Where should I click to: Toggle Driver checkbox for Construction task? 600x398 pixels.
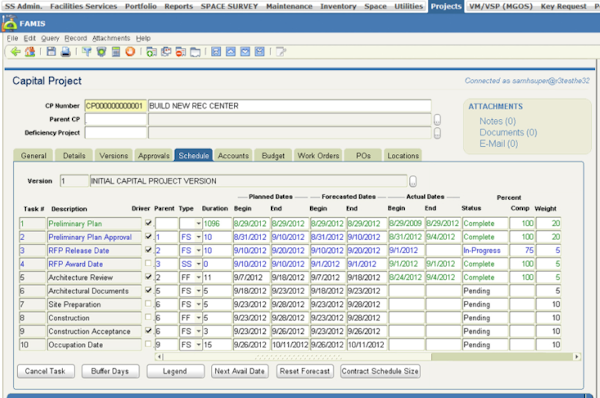pyautogui.click(x=148, y=317)
